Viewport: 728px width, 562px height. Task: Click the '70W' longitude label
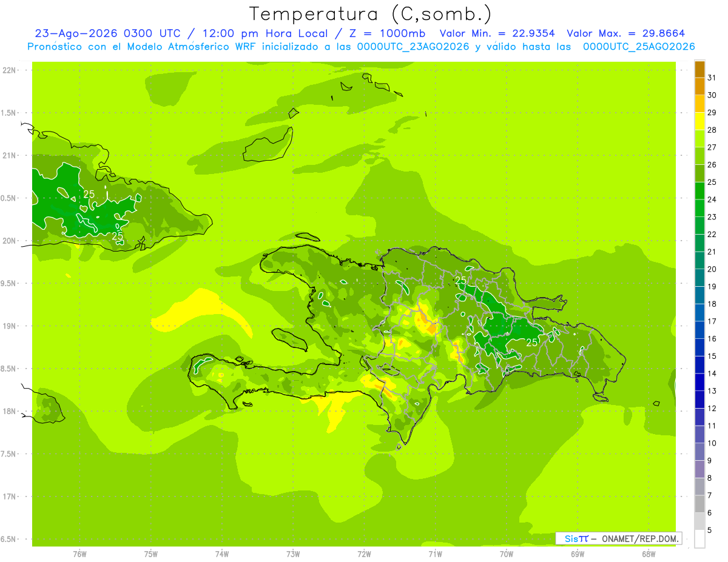click(507, 554)
